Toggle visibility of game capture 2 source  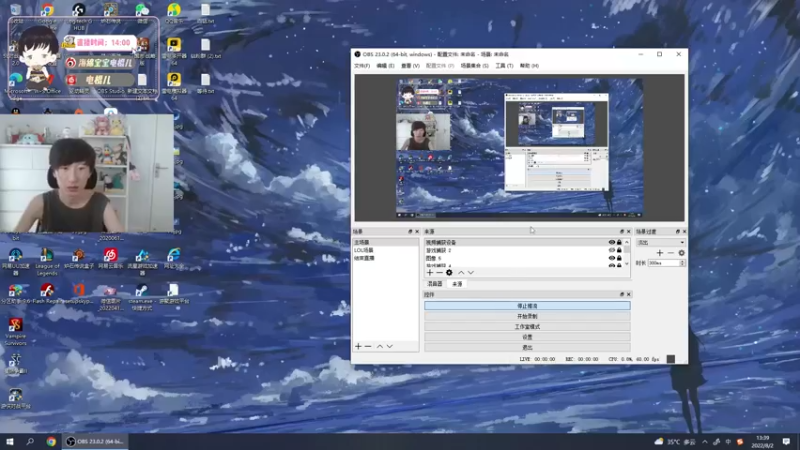(612, 251)
